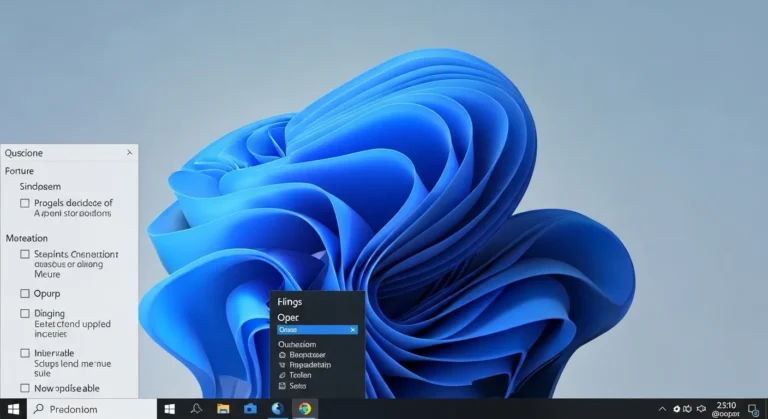Click the gear-shaped system tray icon
Viewport: 768px width, 419px height.
[676, 409]
